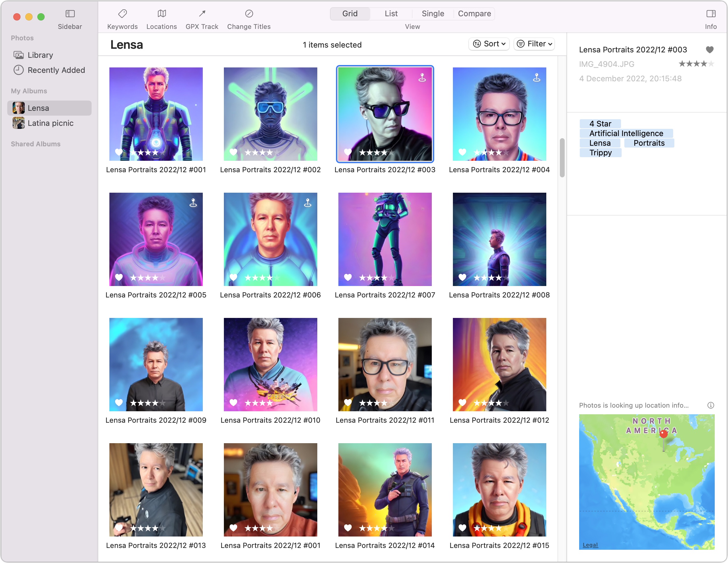The width and height of the screenshot is (728, 563).
Task: Click location pin icon on portrait #004
Action: click(536, 78)
